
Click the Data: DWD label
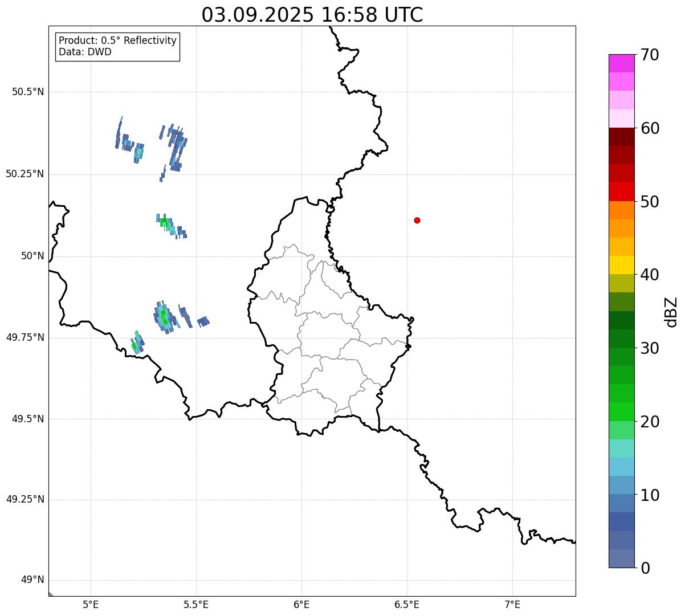pyautogui.click(x=85, y=52)
